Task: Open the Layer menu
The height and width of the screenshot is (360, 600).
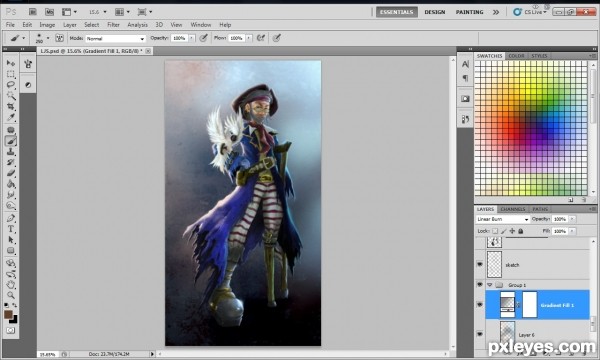Action: 70,25
